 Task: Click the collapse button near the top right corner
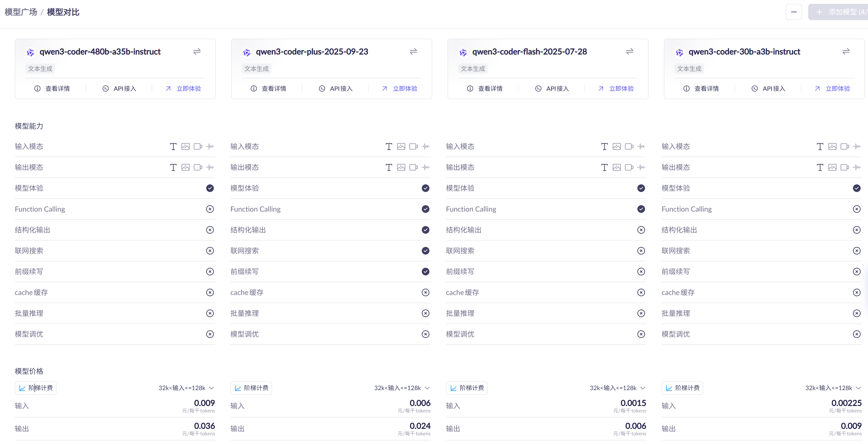[x=794, y=12]
